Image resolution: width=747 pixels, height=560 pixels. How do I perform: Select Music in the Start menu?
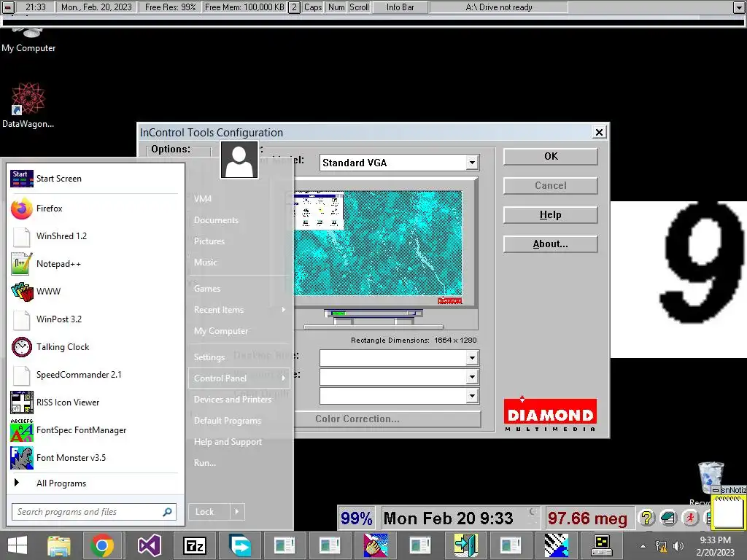(205, 262)
